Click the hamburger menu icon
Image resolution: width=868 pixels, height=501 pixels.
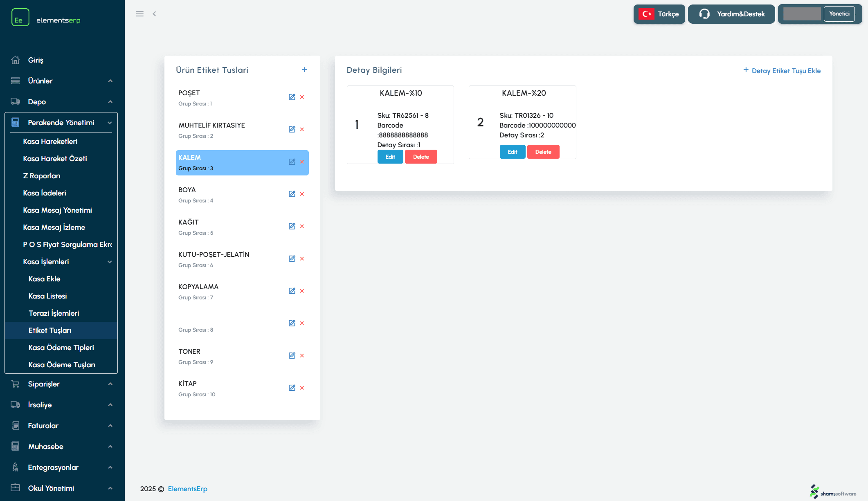coord(139,14)
